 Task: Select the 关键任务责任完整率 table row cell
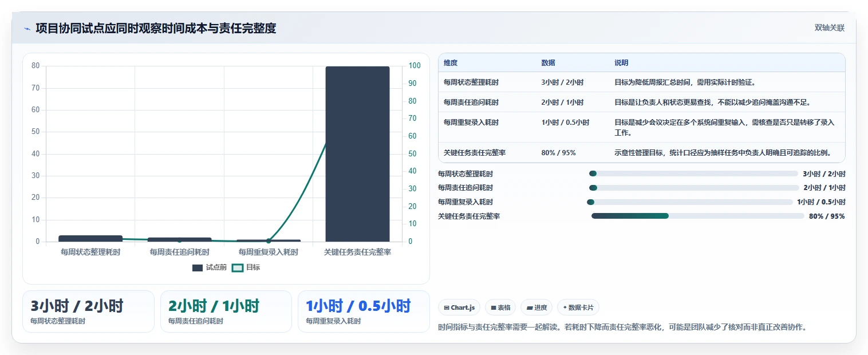pos(475,153)
